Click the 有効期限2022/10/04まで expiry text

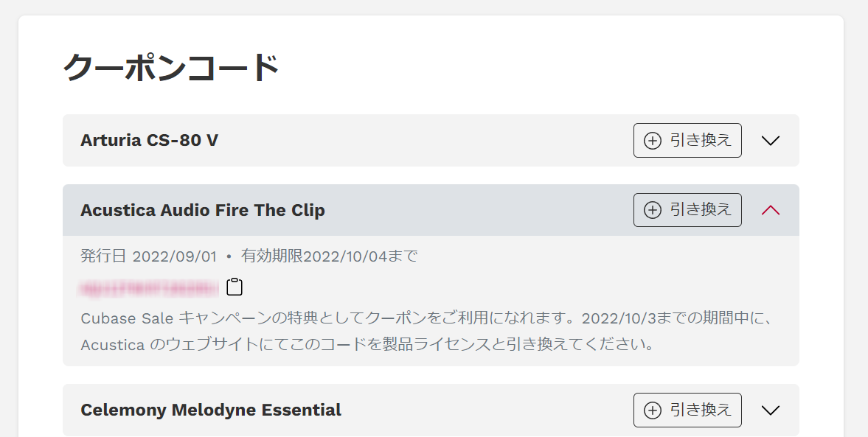tap(330, 256)
